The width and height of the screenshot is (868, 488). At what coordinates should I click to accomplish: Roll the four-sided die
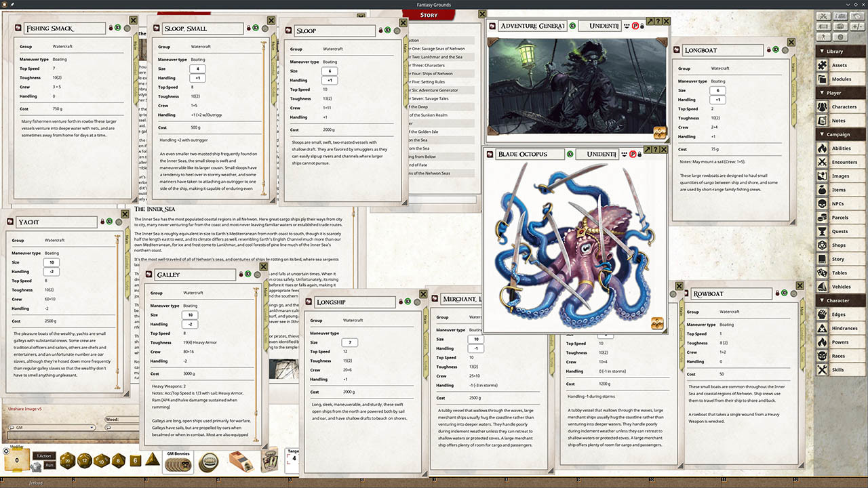(x=151, y=462)
